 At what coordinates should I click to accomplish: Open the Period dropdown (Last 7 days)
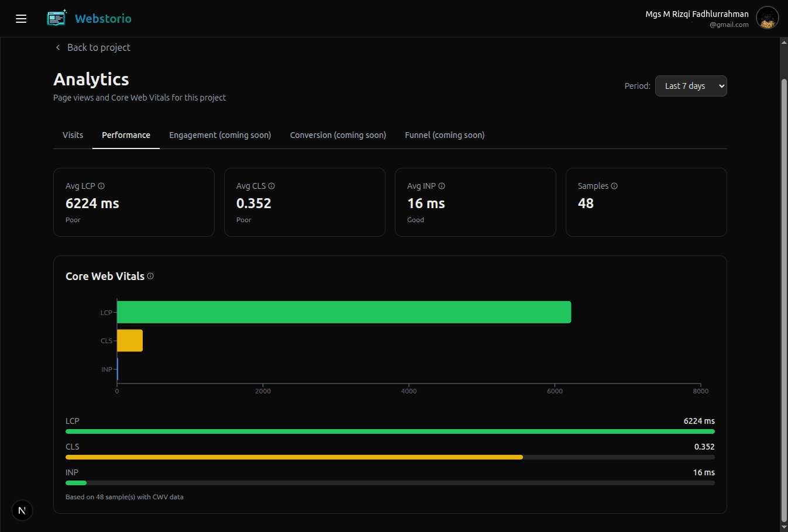coord(691,86)
